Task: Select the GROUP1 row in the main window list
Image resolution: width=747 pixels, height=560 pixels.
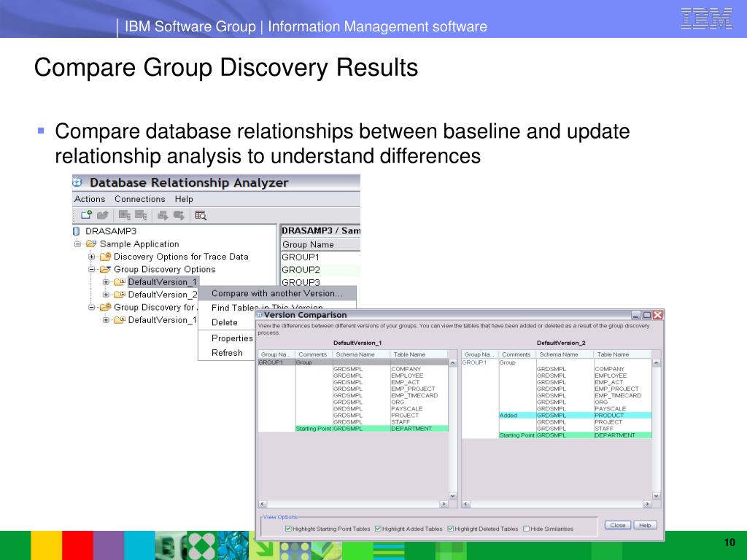Action: [x=320, y=257]
